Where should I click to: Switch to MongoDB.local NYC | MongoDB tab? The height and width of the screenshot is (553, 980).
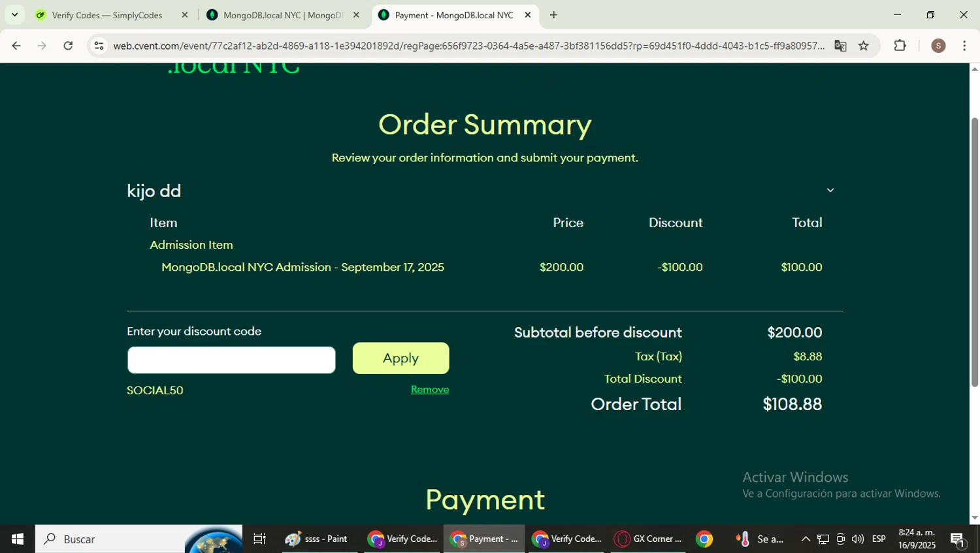pyautogui.click(x=282, y=15)
